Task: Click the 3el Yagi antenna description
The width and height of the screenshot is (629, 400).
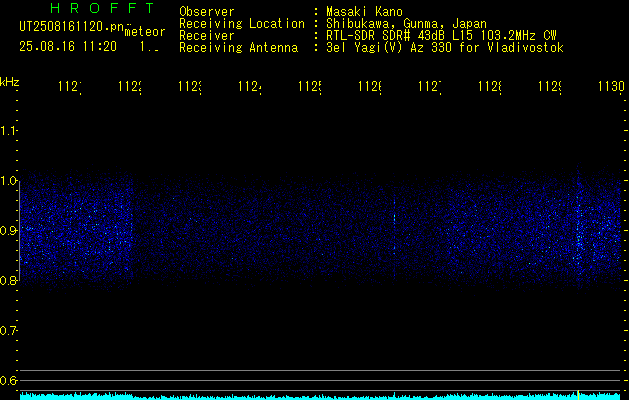Action: tap(445, 48)
